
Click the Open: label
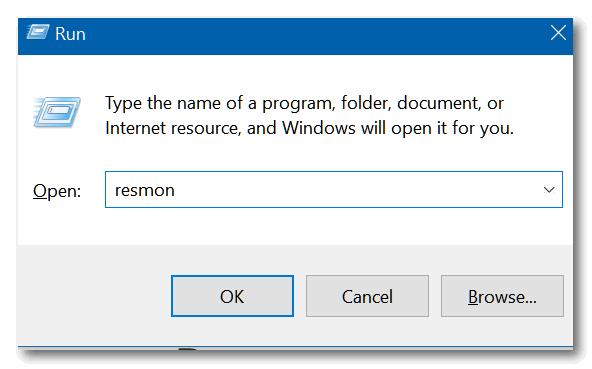[57, 191]
